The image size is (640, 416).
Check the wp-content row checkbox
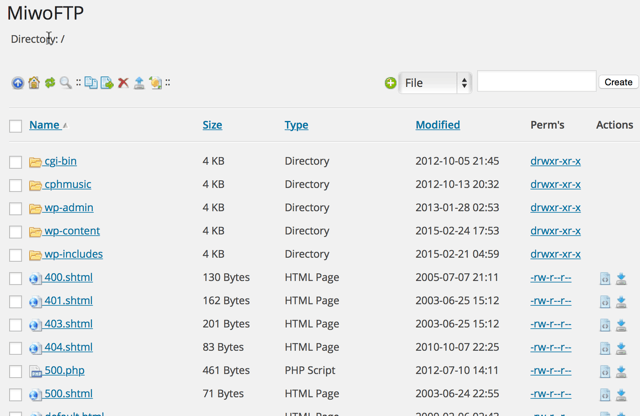pos(16,232)
